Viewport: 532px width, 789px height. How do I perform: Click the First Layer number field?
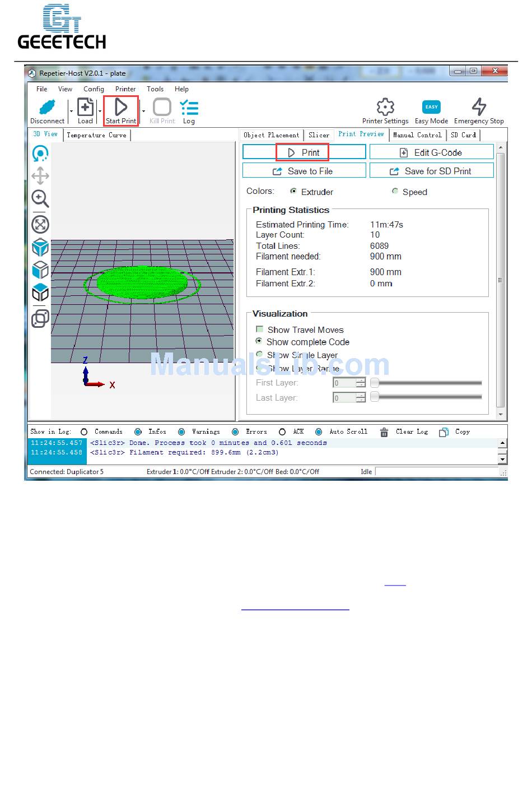[344, 383]
